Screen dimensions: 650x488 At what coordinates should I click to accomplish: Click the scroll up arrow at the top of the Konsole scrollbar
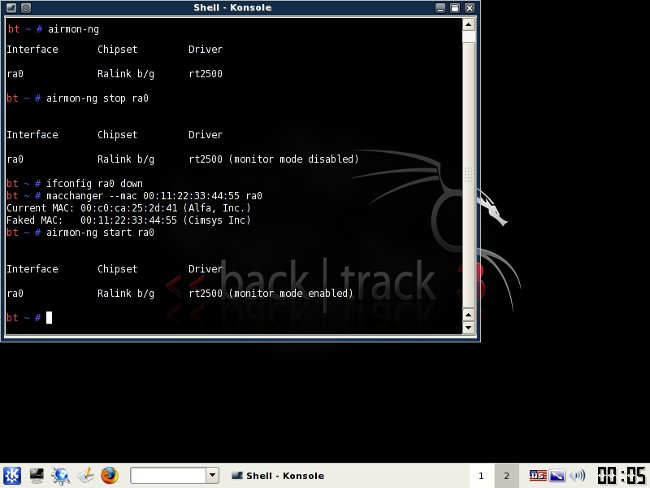pos(468,24)
